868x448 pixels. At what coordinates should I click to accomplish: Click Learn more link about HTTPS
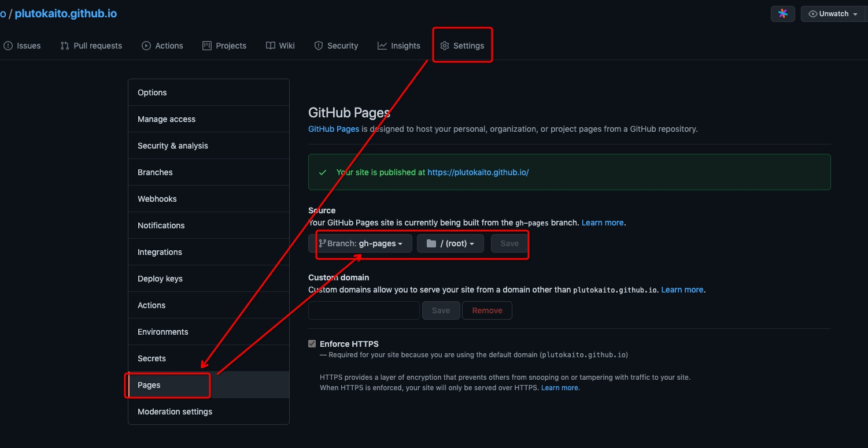[x=560, y=388]
